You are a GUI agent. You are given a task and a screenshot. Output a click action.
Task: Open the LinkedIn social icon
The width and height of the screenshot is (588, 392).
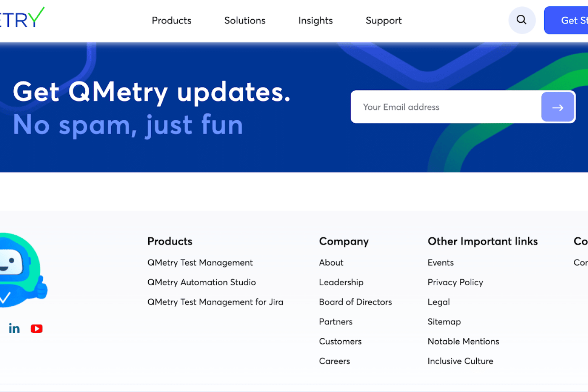click(14, 329)
